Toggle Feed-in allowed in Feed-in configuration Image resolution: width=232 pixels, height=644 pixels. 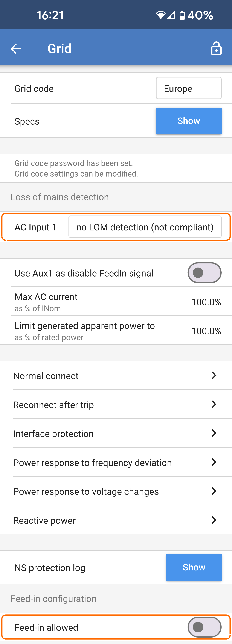pos(204,627)
